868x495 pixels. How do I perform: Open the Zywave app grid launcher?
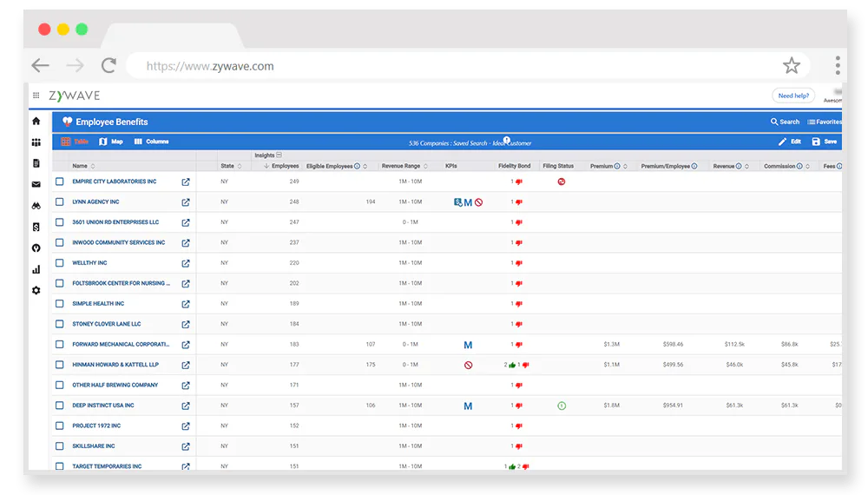point(36,96)
